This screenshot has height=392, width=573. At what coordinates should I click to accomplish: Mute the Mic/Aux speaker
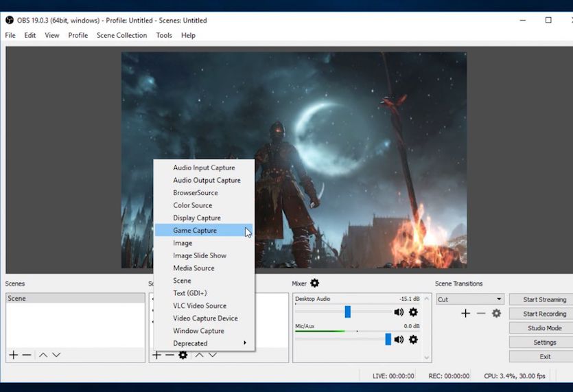(399, 340)
